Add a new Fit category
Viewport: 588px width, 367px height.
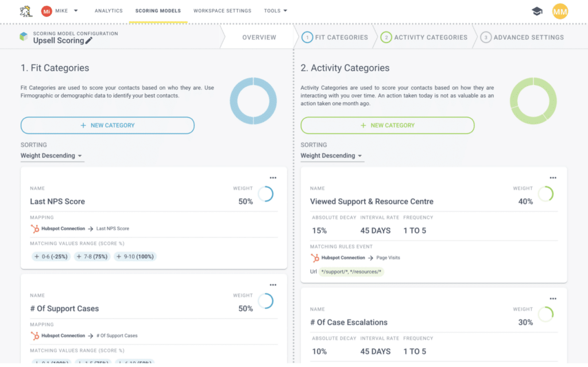point(107,125)
